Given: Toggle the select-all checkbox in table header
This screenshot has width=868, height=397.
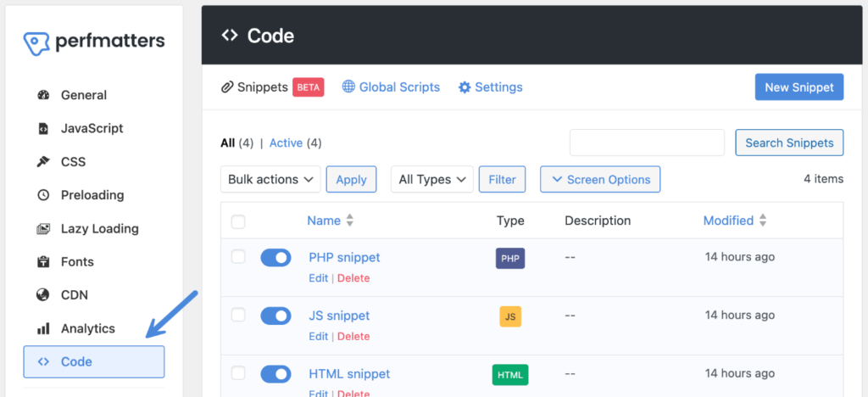Looking at the screenshot, I should point(238,222).
